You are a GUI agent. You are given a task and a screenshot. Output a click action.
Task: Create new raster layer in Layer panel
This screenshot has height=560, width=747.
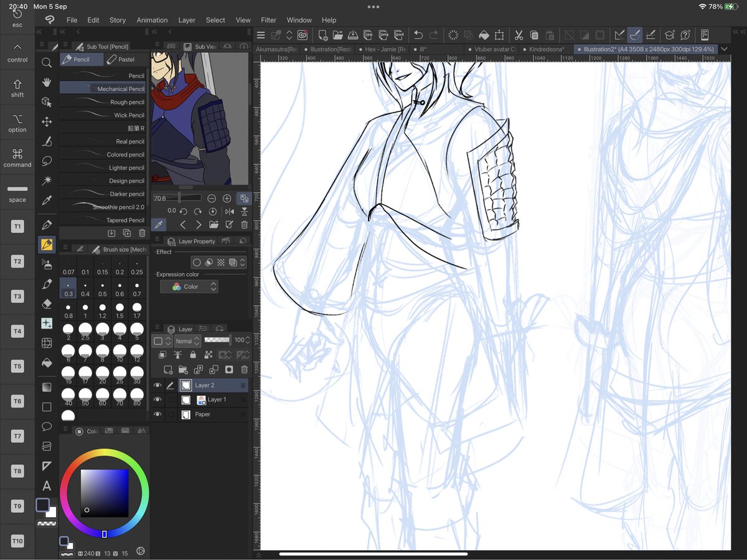(x=167, y=370)
